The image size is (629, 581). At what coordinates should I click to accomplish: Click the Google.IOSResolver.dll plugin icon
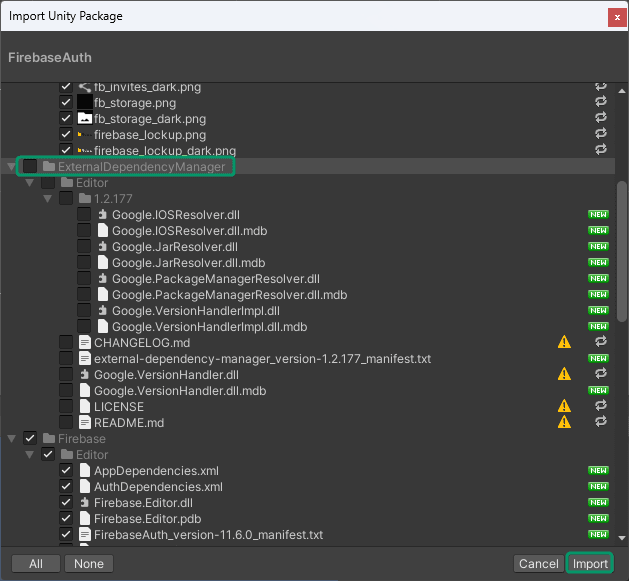pyautogui.click(x=103, y=215)
